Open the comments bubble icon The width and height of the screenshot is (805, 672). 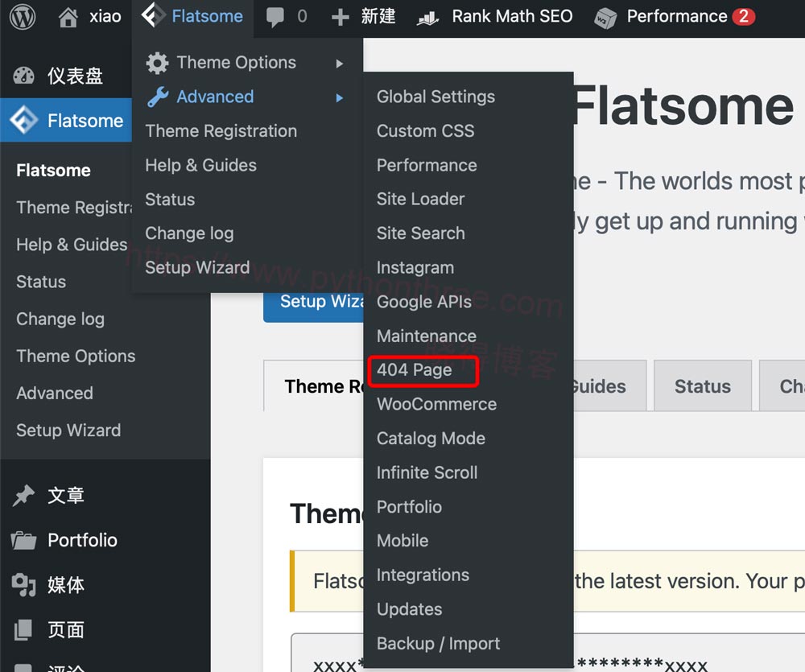tap(275, 17)
